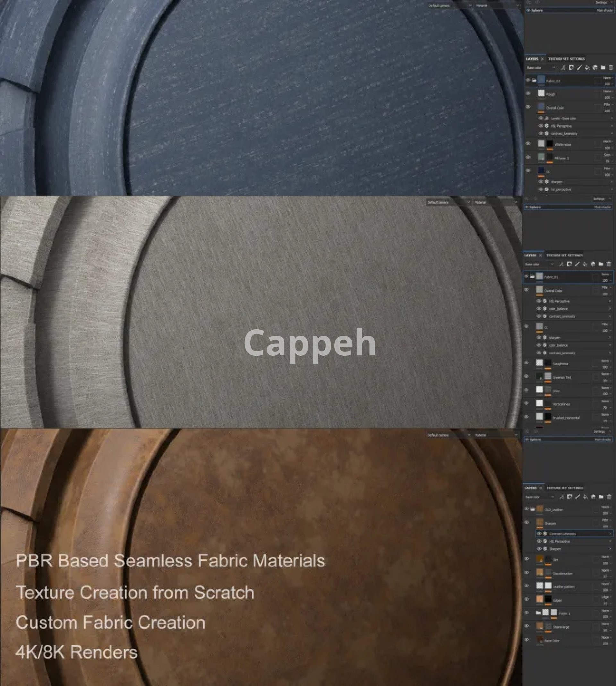Click folder icon beside Old_Leather group layer
The image size is (616, 686).
tap(532, 509)
